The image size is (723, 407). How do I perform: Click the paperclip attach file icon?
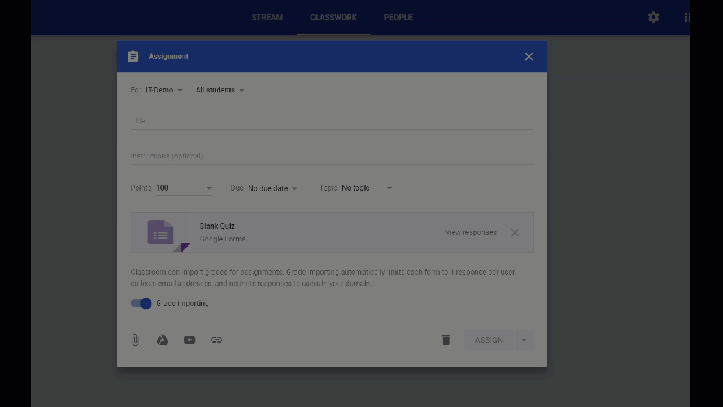click(x=135, y=340)
